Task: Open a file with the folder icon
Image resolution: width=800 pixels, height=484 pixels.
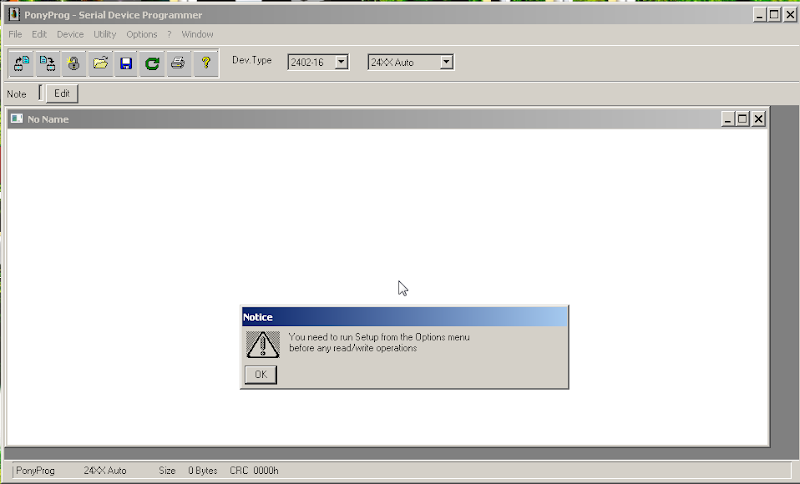Action: pos(101,63)
